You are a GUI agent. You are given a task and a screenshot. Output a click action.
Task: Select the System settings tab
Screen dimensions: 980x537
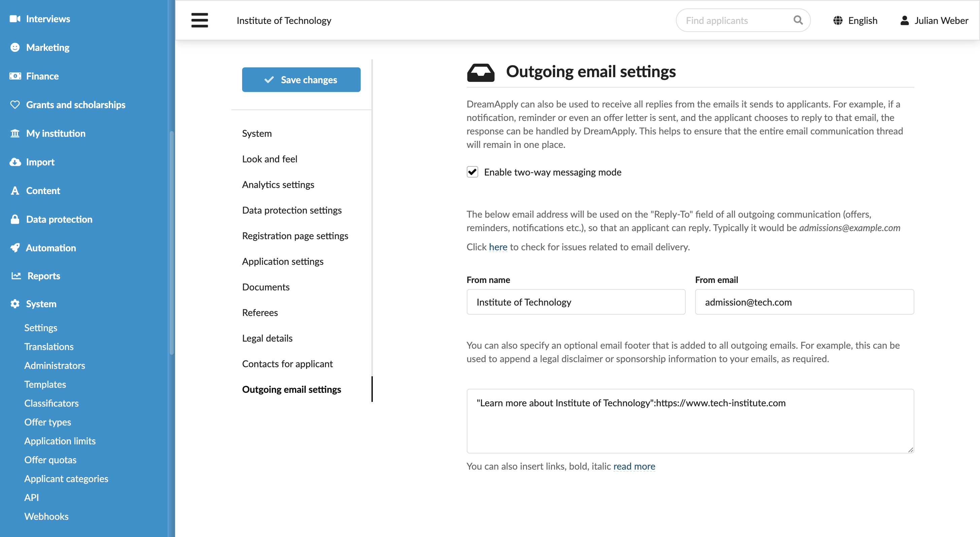tap(257, 133)
